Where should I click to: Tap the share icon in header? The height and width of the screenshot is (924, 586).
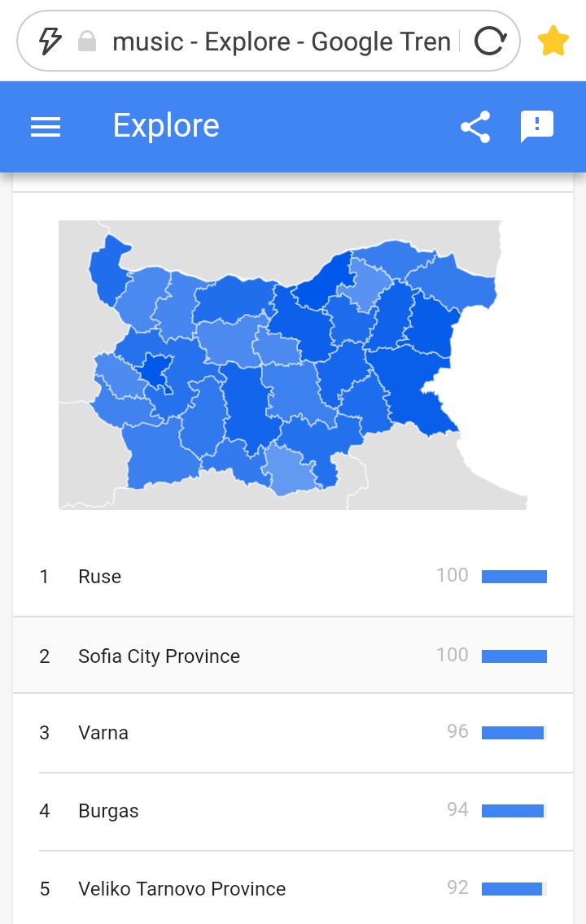click(475, 127)
